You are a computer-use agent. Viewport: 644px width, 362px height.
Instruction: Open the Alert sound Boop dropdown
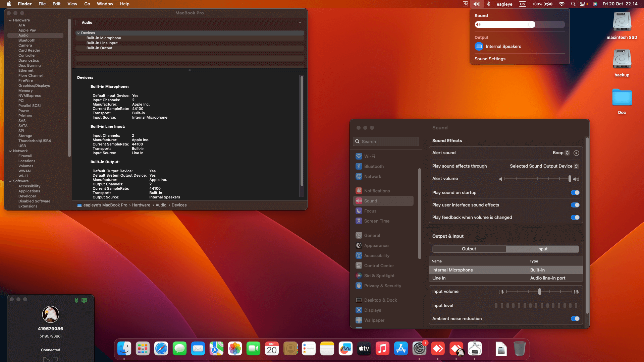561,153
